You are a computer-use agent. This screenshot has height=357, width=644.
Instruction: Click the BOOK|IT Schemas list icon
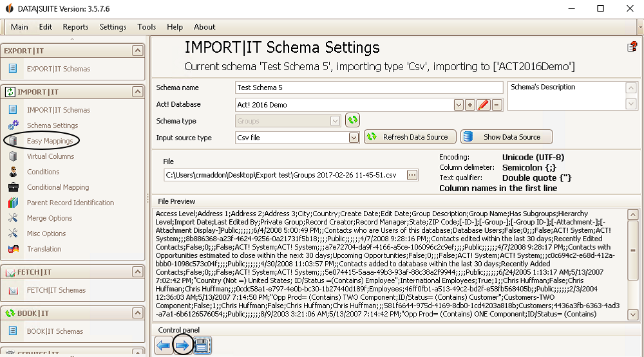tap(13, 331)
